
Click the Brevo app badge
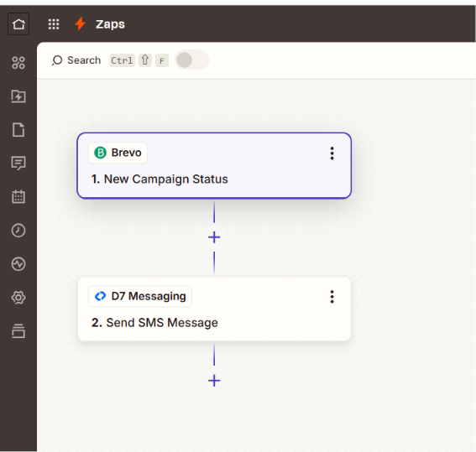click(118, 153)
